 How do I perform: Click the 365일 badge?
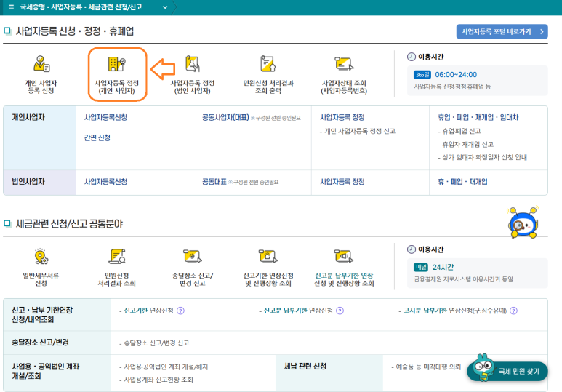pos(422,75)
